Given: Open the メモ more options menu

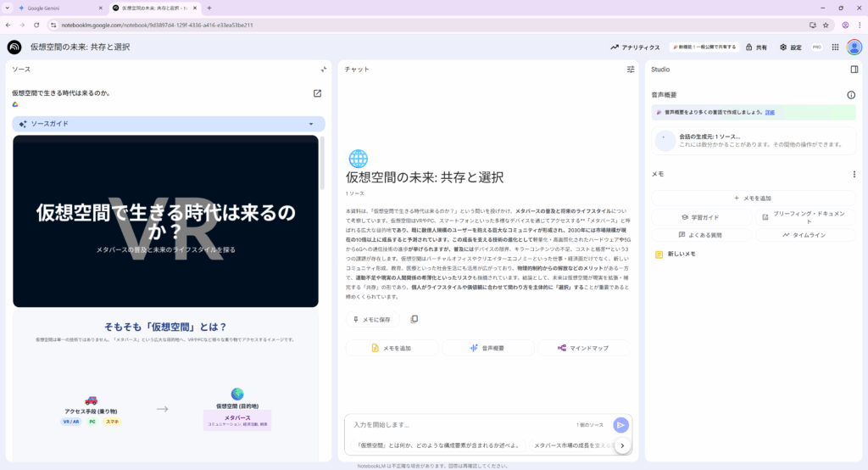Looking at the screenshot, I should 854,174.
